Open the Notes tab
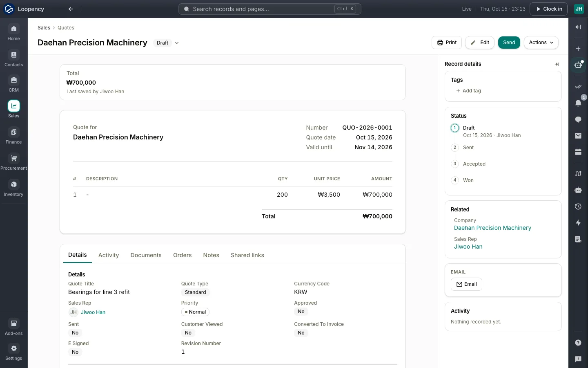Viewport: 588px width, 368px height. pyautogui.click(x=211, y=255)
